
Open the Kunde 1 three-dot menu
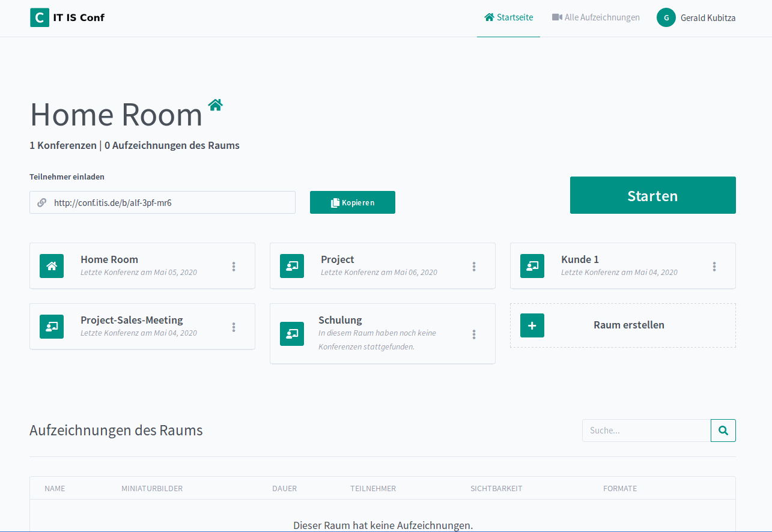point(714,266)
